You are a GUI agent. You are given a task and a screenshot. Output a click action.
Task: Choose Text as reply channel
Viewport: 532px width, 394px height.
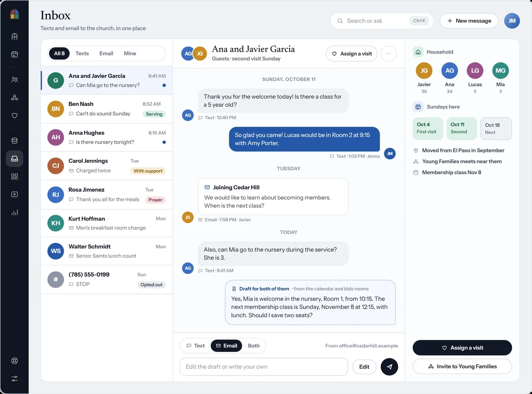pyautogui.click(x=195, y=346)
